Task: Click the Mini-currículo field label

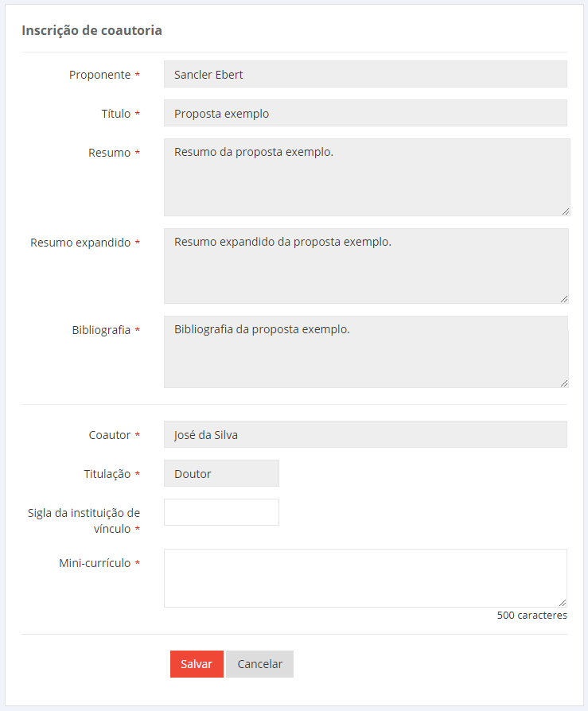Action: (x=95, y=563)
